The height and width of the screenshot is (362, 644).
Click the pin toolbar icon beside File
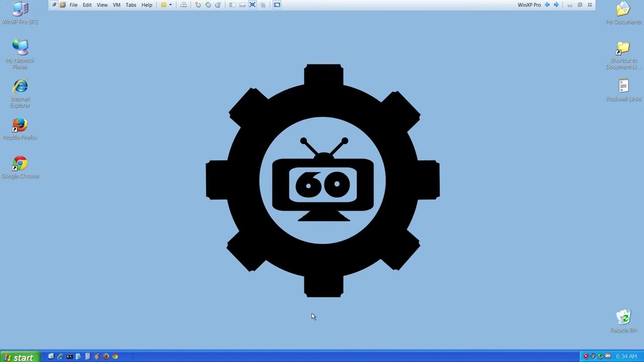54,5
